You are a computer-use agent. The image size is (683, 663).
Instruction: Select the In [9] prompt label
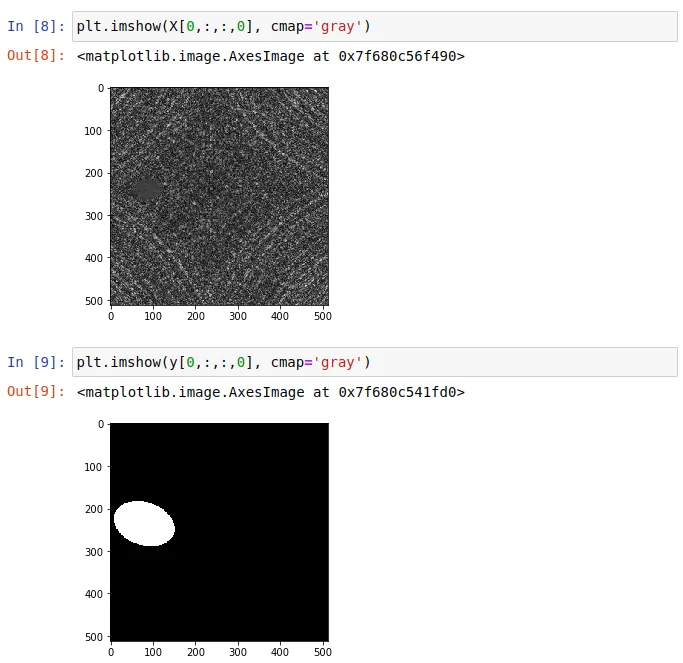[x=36, y=362]
